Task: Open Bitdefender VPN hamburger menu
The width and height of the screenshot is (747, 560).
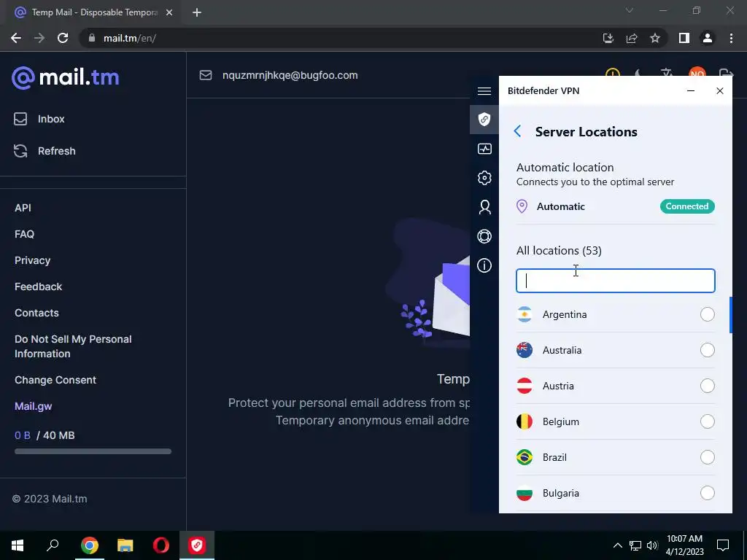Action: point(484,91)
